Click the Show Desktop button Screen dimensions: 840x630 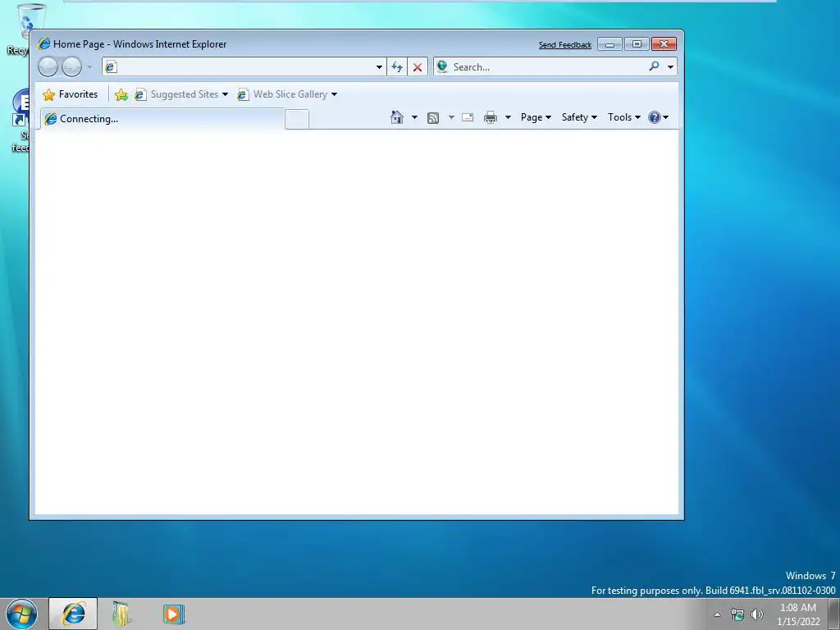pos(834,614)
